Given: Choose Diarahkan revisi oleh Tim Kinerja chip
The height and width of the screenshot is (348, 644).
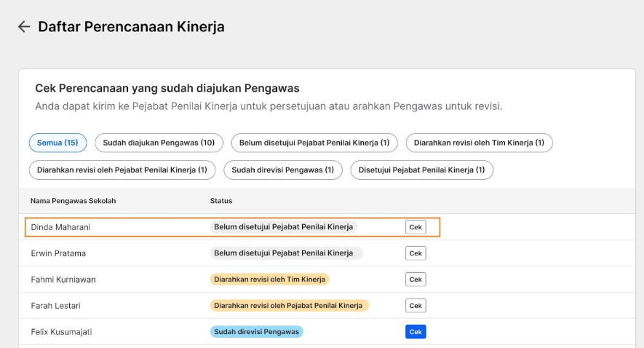Looking at the screenshot, I should click(x=479, y=143).
